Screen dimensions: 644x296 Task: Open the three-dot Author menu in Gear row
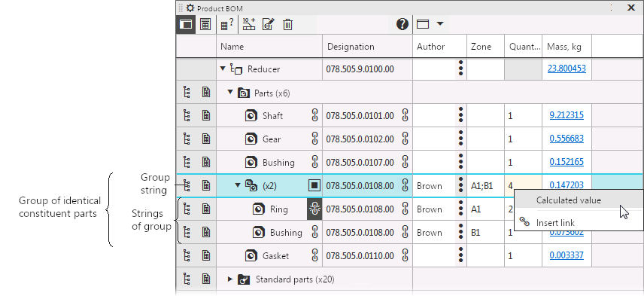(x=461, y=139)
